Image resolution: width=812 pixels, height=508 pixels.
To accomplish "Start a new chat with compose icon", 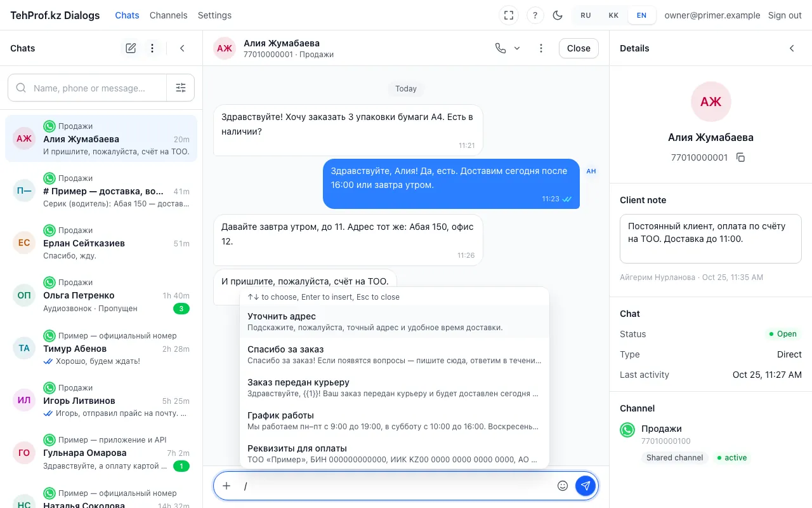I will click(x=131, y=48).
